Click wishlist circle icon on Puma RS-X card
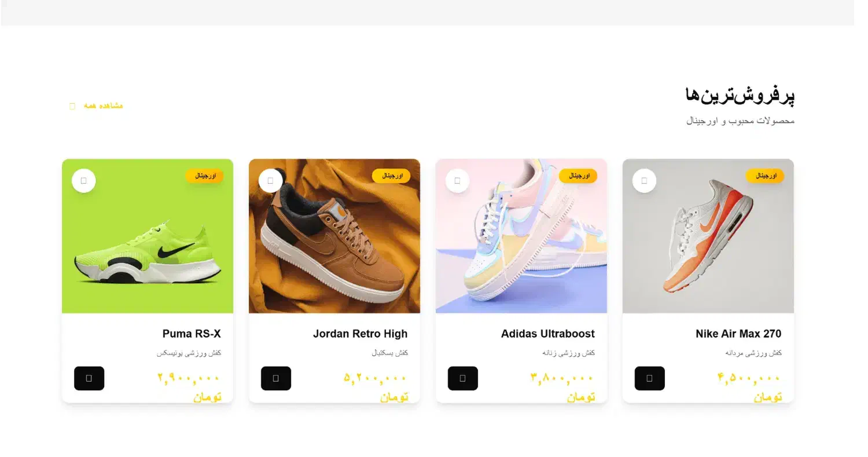This screenshot has height=457, width=868. (83, 181)
